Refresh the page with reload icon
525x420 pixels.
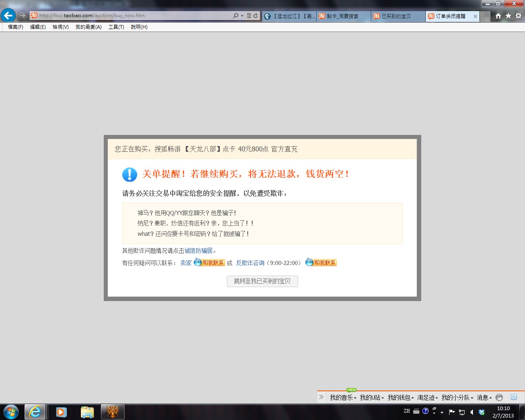[256, 16]
